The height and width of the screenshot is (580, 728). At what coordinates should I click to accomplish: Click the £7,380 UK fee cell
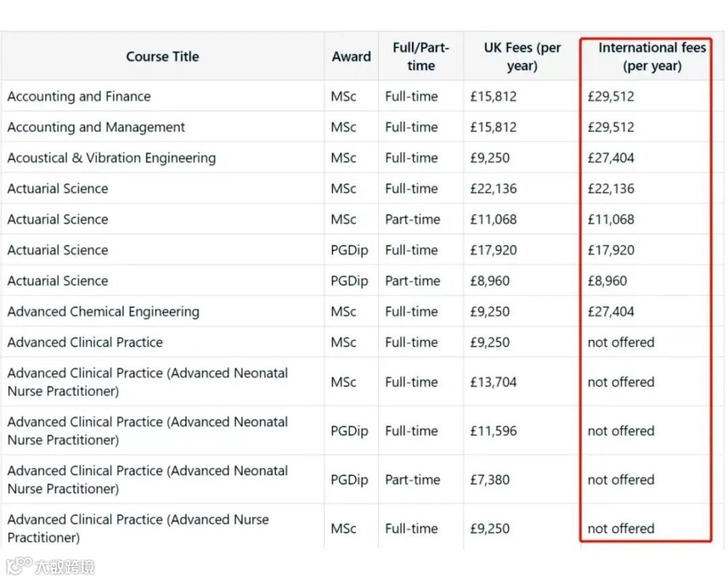coord(490,480)
